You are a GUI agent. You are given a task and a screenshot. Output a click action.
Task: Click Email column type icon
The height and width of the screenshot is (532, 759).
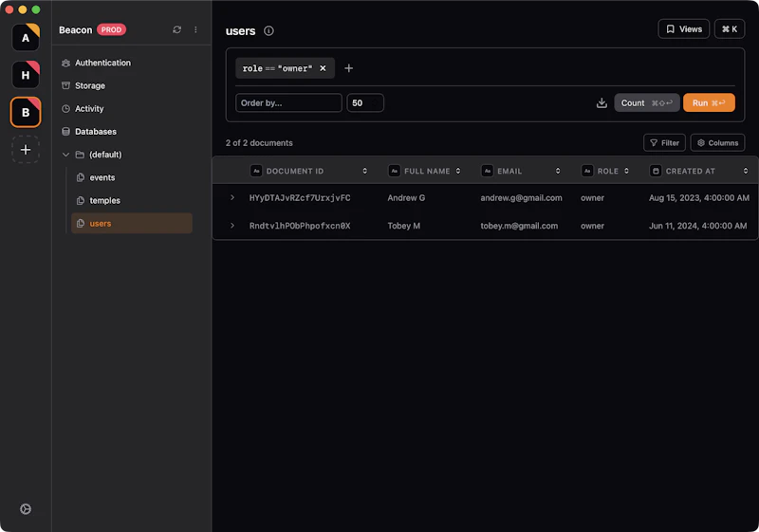click(x=488, y=171)
